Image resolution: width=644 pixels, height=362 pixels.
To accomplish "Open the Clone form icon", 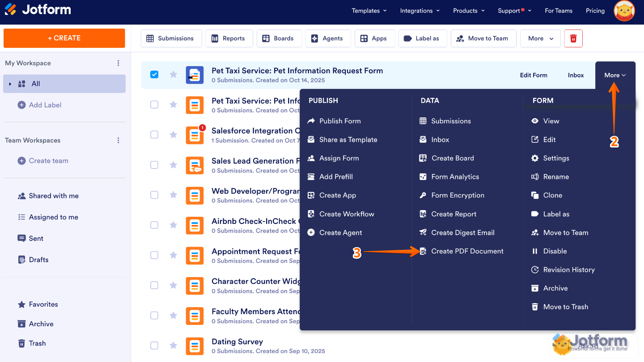I will point(535,195).
